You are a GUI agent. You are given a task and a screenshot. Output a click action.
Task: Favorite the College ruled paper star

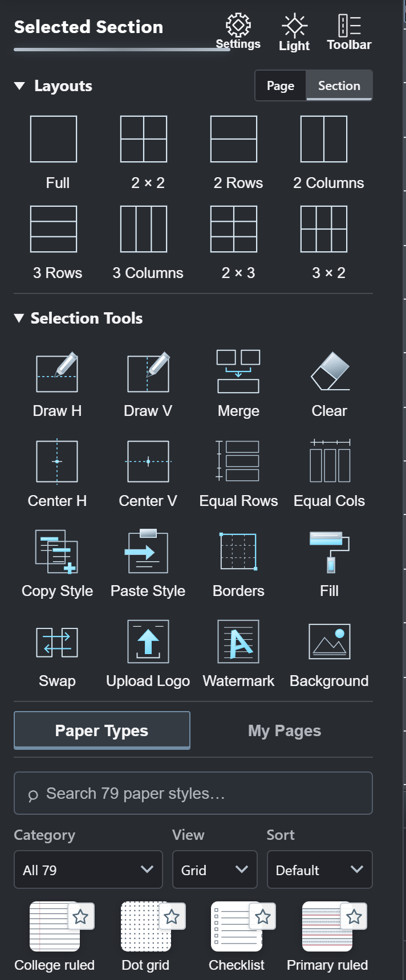[x=80, y=917]
